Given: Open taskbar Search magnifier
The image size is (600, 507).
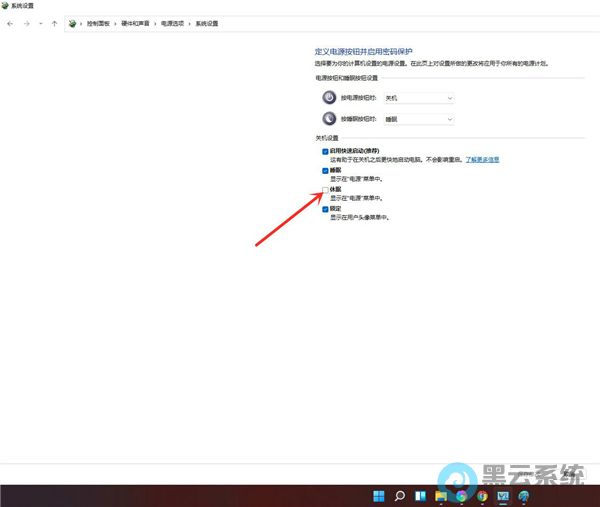Looking at the screenshot, I should (399, 495).
